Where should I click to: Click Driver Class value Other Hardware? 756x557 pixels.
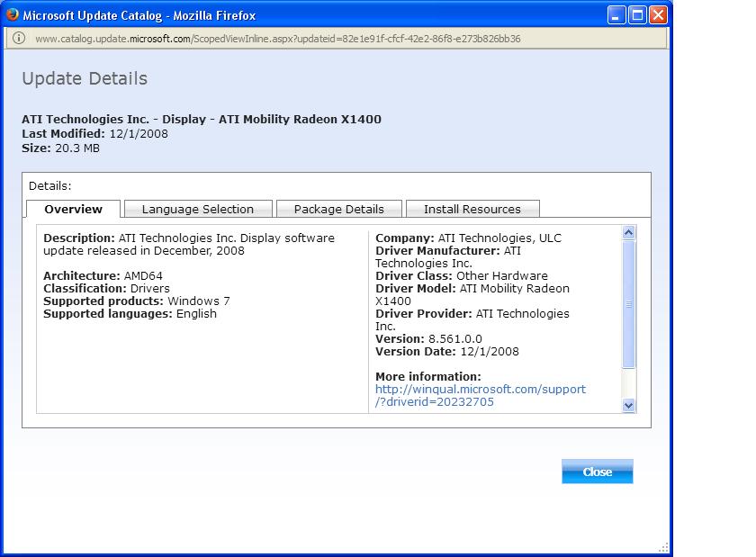502,276
